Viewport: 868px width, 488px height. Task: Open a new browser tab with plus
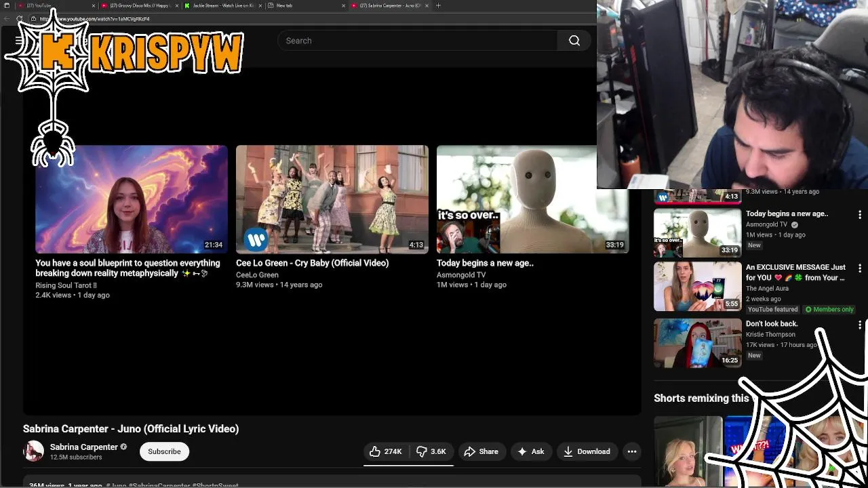(x=438, y=5)
